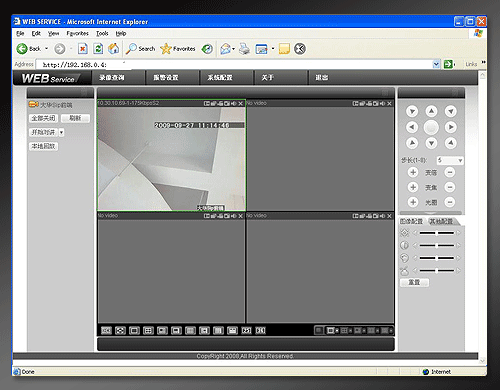Viewport: 500px width, 390px height.
Task: Click digital zoom icon in first video pane
Action: [207, 104]
